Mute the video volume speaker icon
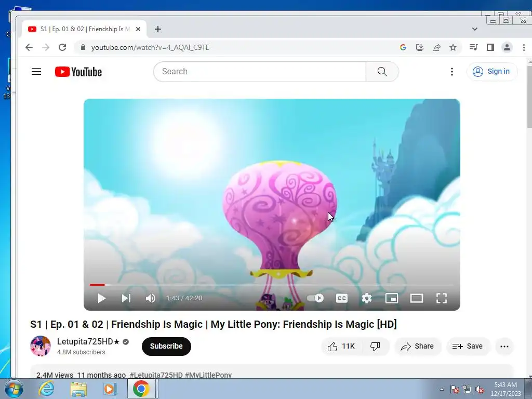 (150, 298)
